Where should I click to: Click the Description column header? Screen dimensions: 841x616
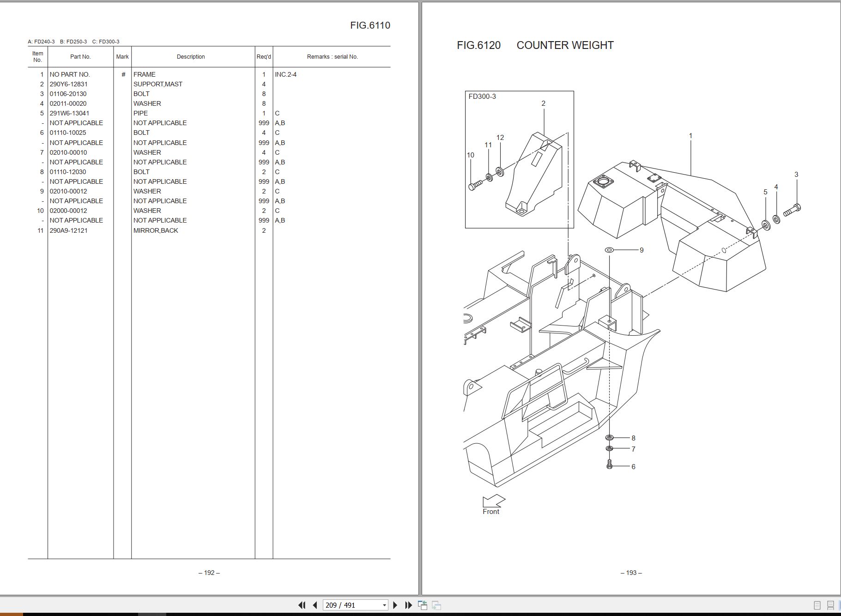pos(190,57)
